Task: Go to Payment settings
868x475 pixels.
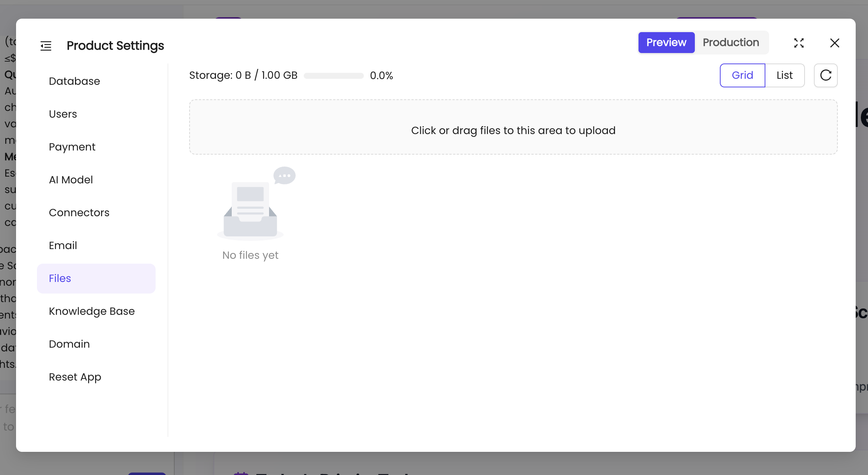Action: click(72, 147)
